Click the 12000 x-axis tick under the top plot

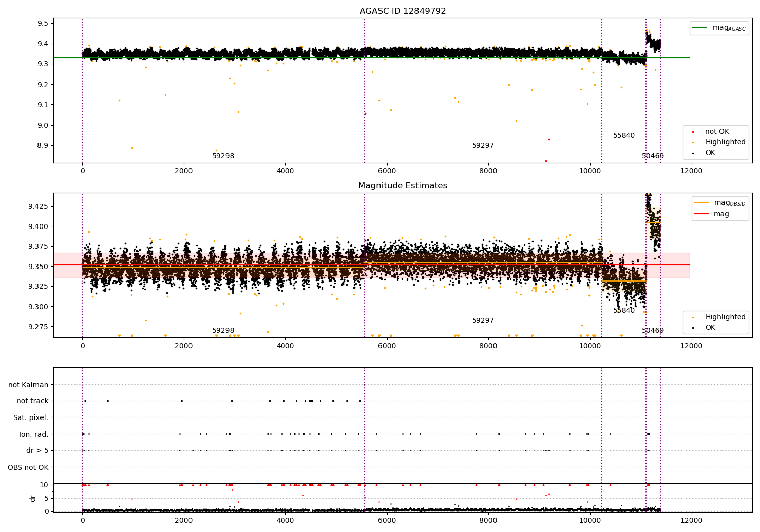coord(692,171)
